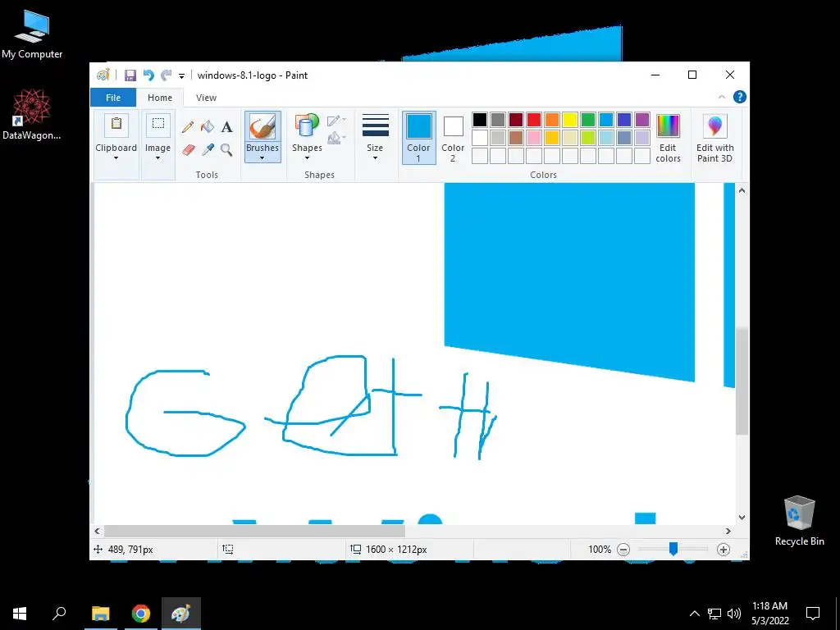Expand the Clipboard dropdown arrow
Image resolution: width=840 pixels, height=630 pixels.
click(116, 158)
